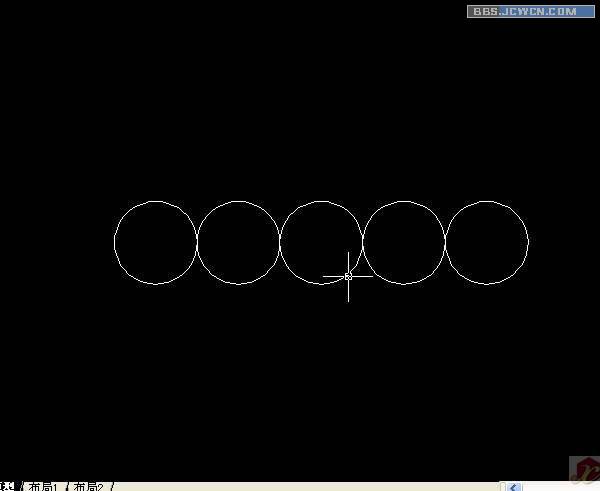Pick the inside of the middle circle

pyautogui.click(x=321, y=235)
